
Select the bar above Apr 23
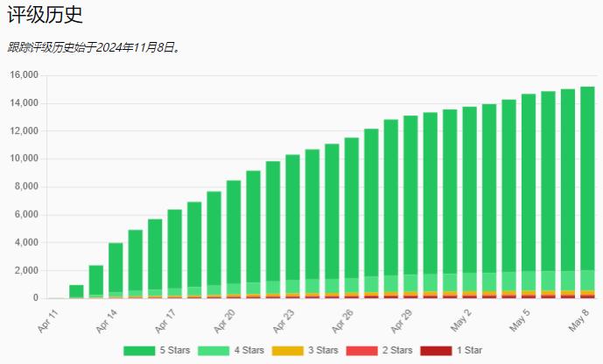point(292,227)
